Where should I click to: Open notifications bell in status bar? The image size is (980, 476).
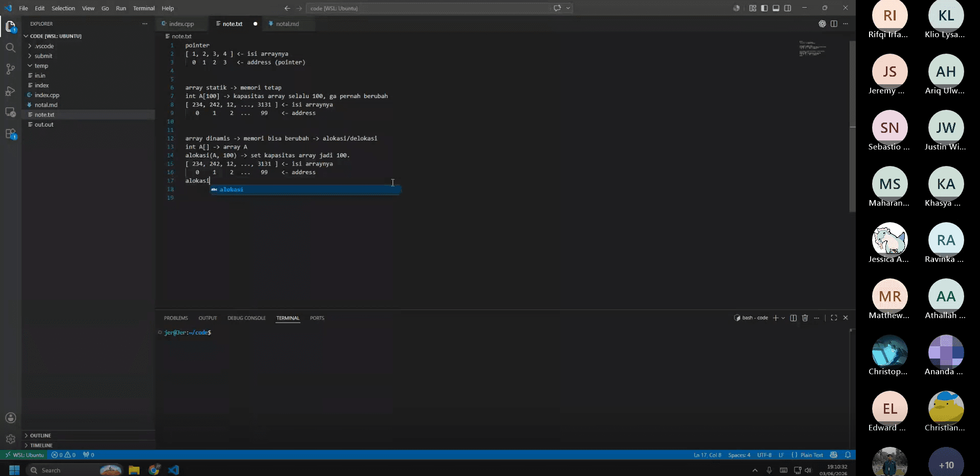point(848,455)
